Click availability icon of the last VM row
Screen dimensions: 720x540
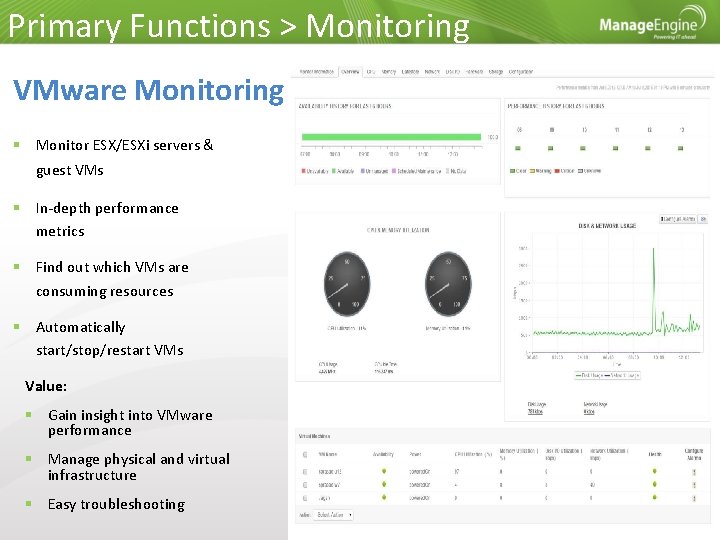tap(384, 497)
